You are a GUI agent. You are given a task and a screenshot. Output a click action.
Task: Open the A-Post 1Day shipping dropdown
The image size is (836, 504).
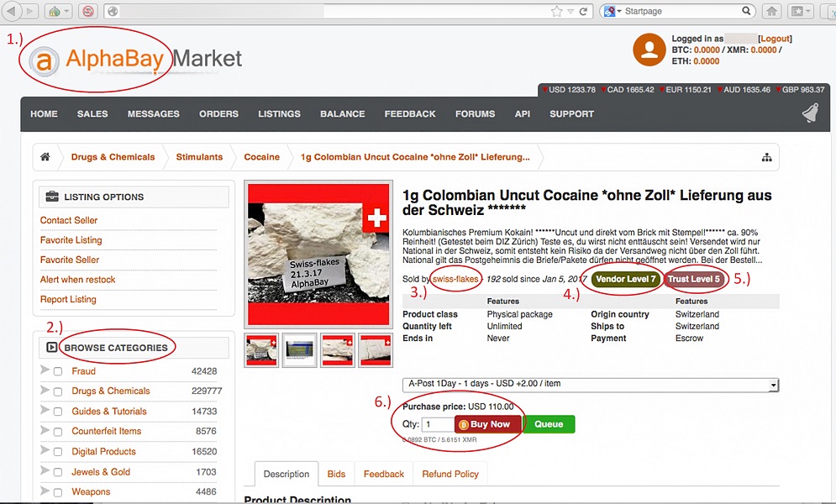(x=591, y=384)
